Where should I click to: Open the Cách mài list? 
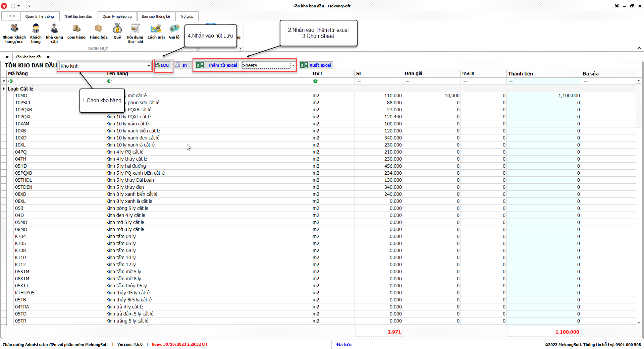156,32
